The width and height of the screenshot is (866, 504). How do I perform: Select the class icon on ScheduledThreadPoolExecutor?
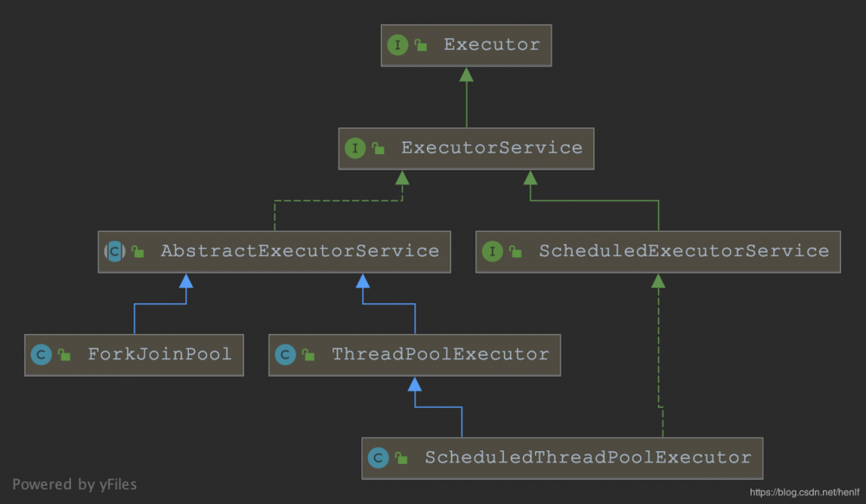pos(378,457)
